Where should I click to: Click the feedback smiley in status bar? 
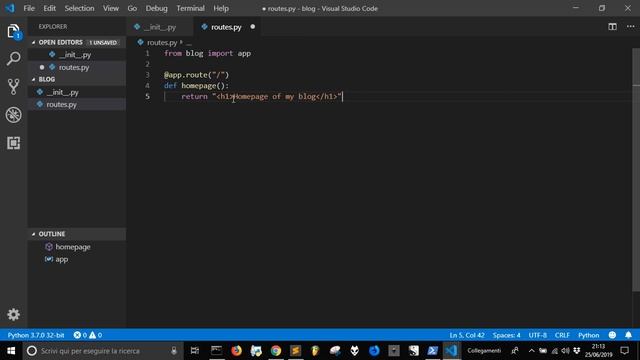point(612,335)
